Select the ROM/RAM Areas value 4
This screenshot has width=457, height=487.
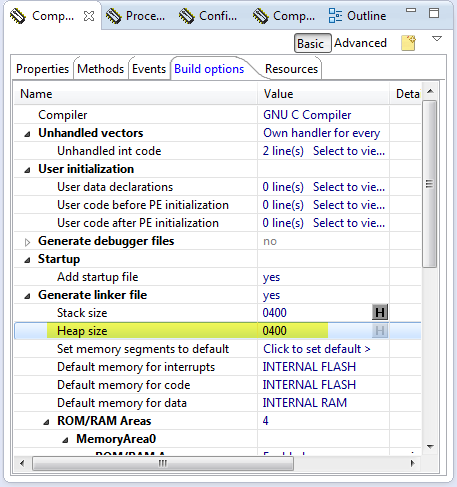click(265, 421)
